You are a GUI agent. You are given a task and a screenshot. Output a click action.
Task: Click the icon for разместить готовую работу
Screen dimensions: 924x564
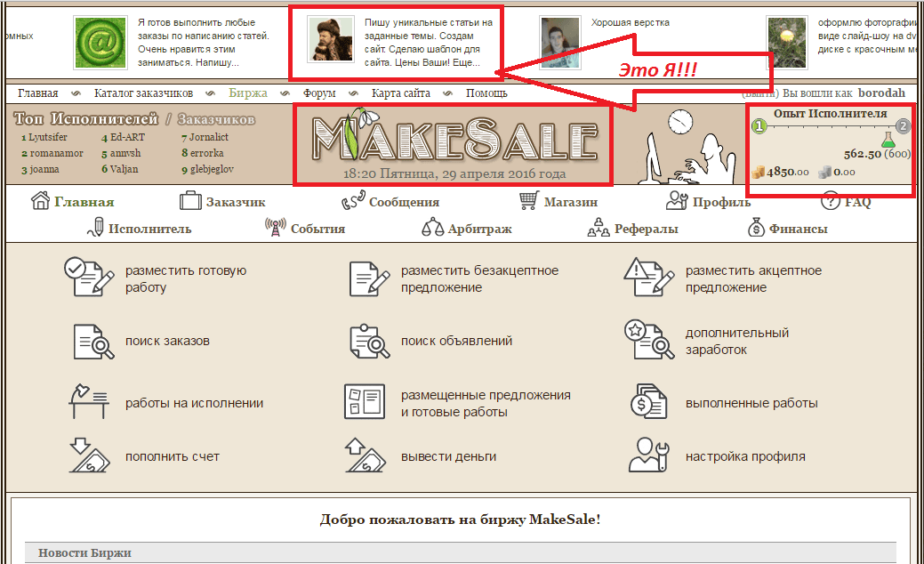(89, 277)
